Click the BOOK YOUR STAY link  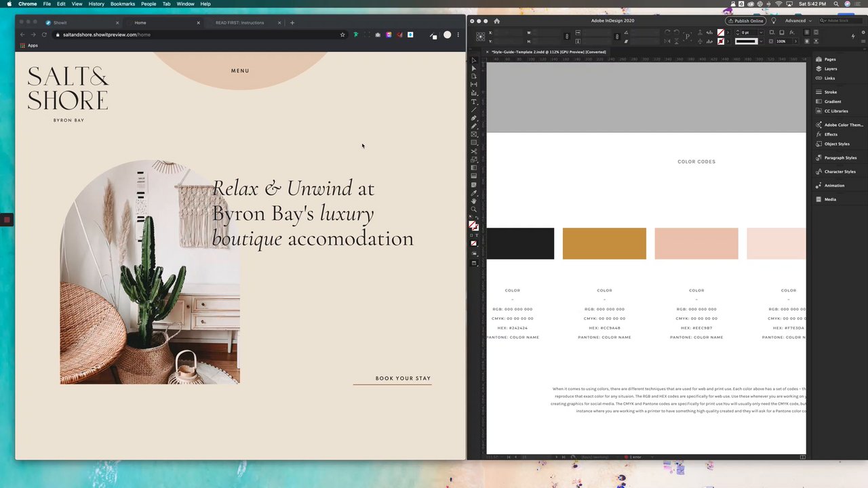(x=403, y=378)
